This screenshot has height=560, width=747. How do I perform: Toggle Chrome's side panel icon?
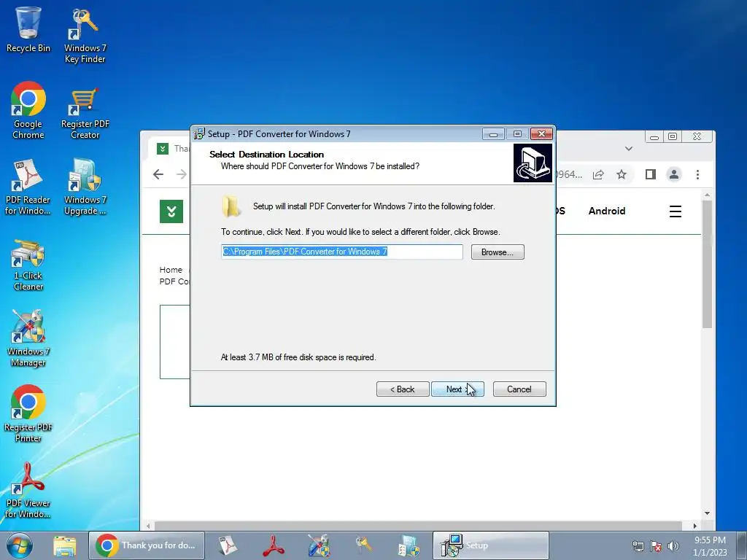pyautogui.click(x=650, y=174)
